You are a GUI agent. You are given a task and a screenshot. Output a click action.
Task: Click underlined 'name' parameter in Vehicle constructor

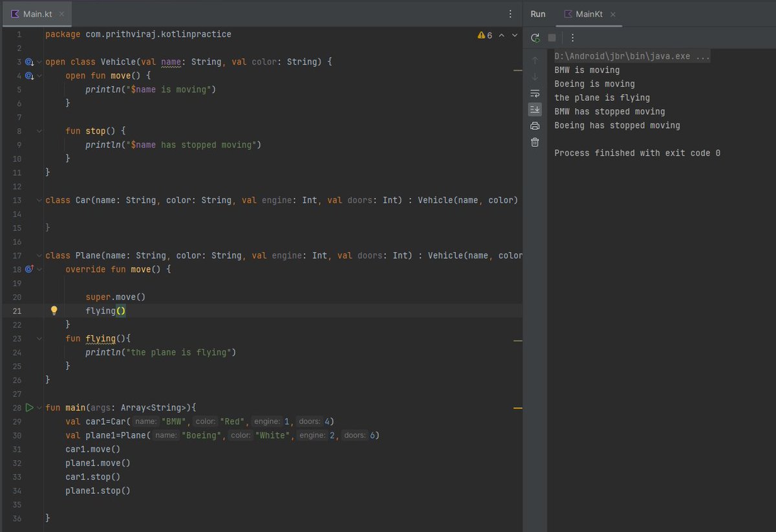coord(171,62)
